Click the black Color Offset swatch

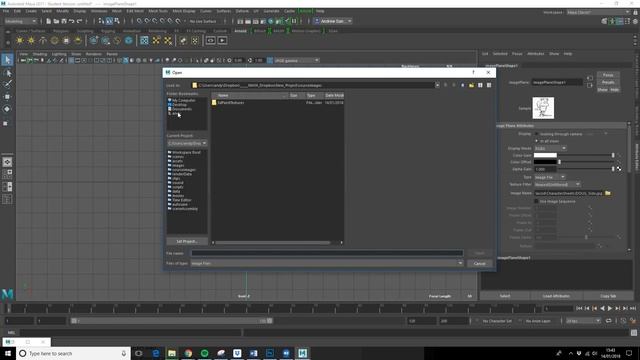pos(545,162)
